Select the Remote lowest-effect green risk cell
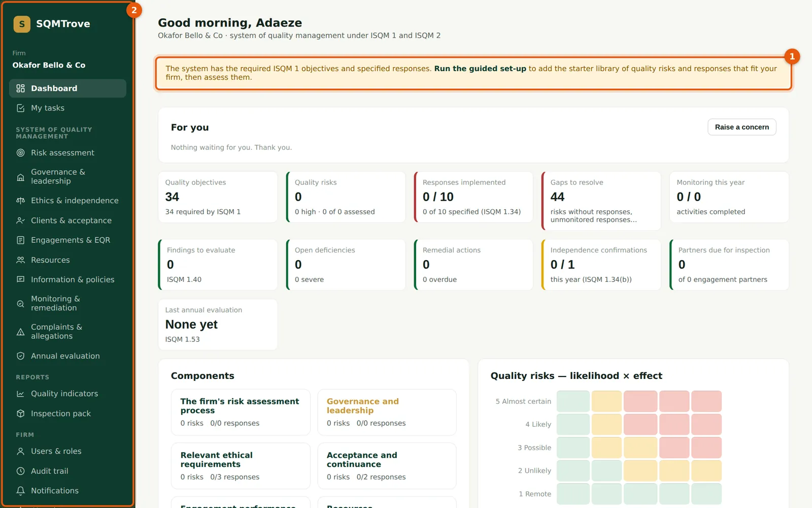The width and height of the screenshot is (812, 508). 573,494
